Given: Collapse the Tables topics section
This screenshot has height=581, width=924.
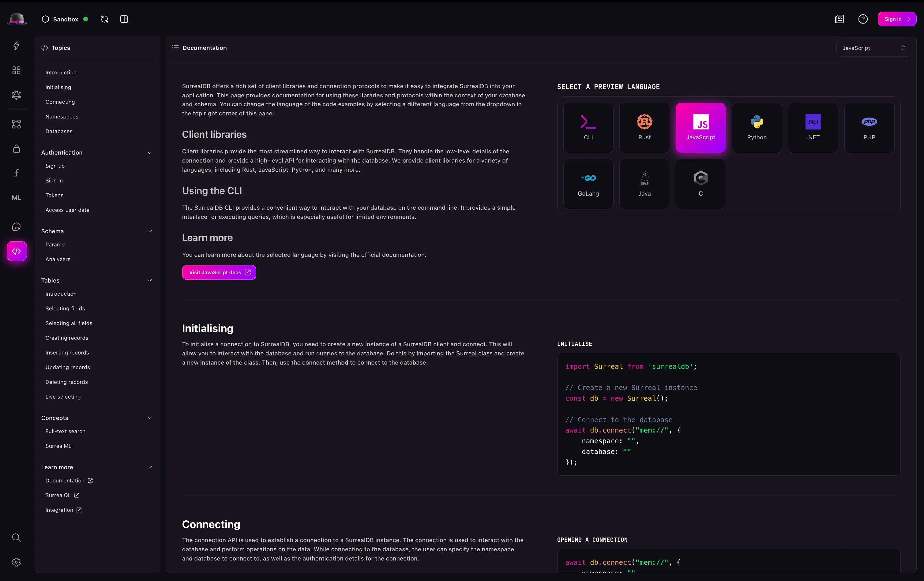Looking at the screenshot, I should click(x=149, y=280).
